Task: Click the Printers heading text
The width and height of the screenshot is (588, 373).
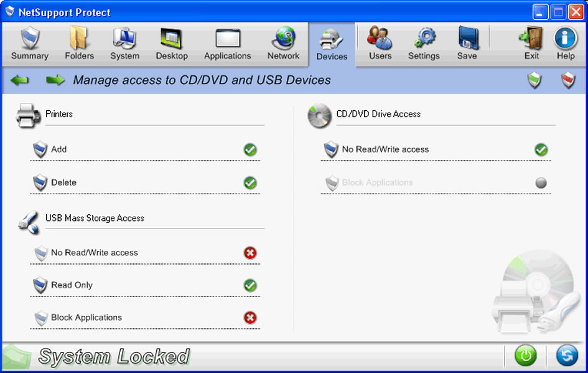Action: [x=59, y=114]
